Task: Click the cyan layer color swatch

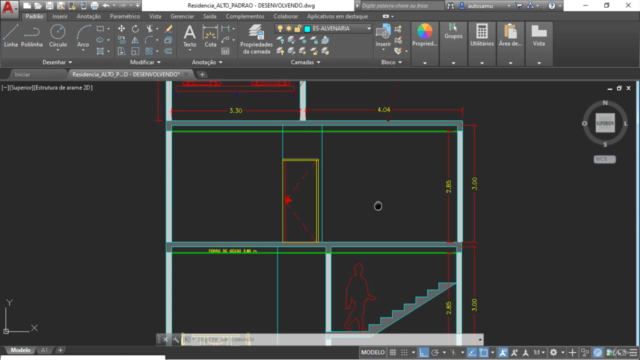Action: coord(307,29)
